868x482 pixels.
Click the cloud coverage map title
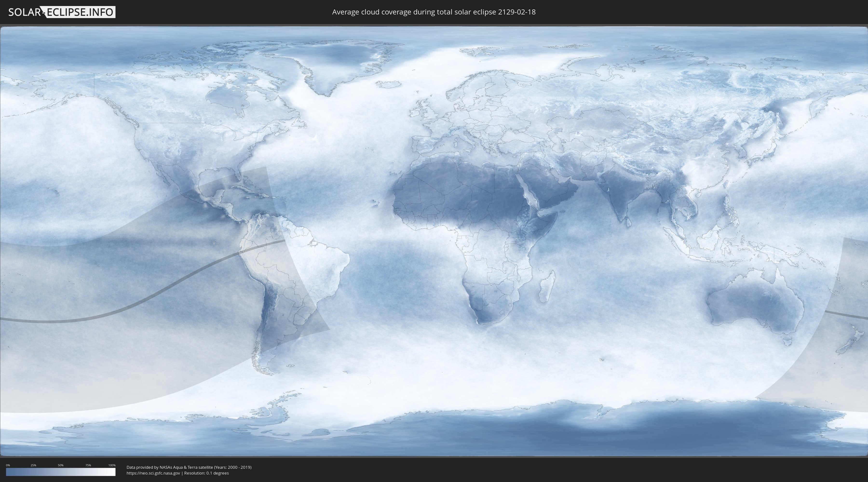[434, 12]
